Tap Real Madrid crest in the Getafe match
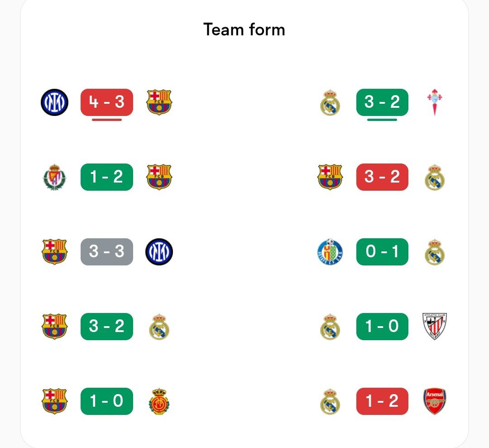Image resolution: width=489 pixels, height=448 pixels. (x=435, y=252)
